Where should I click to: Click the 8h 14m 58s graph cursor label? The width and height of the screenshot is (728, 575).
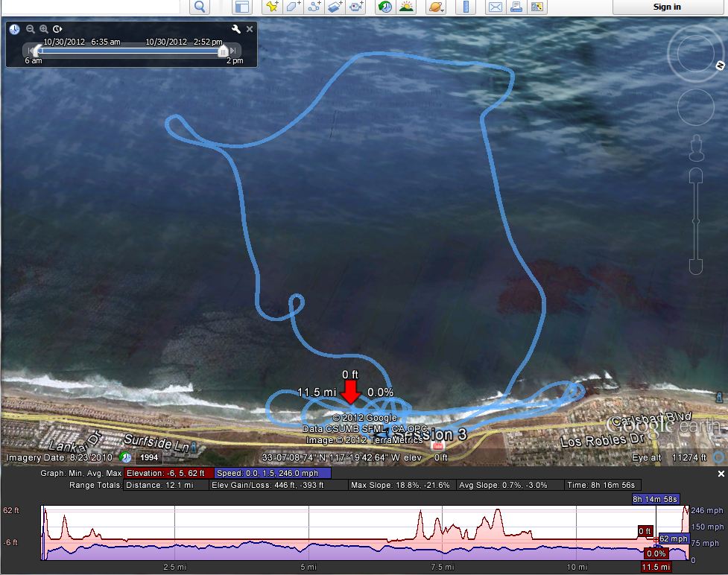655,499
